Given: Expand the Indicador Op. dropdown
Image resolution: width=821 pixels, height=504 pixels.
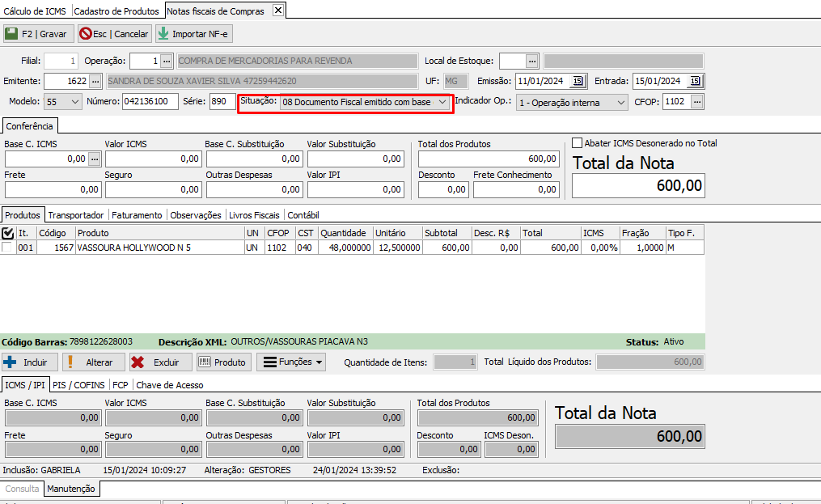Looking at the screenshot, I should 620,103.
